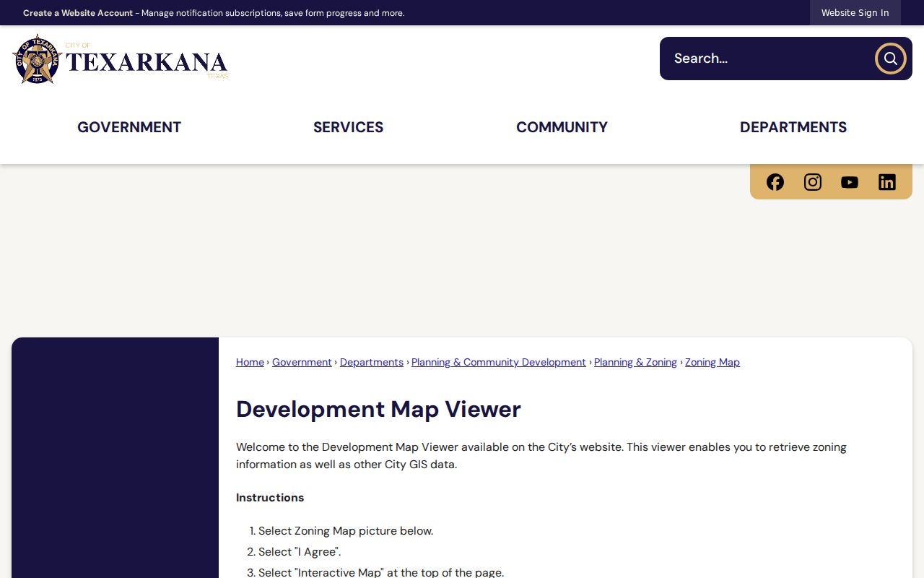Viewport: 924px width, 578px height.
Task: Open the Departments breadcrumb link
Action: 372,362
